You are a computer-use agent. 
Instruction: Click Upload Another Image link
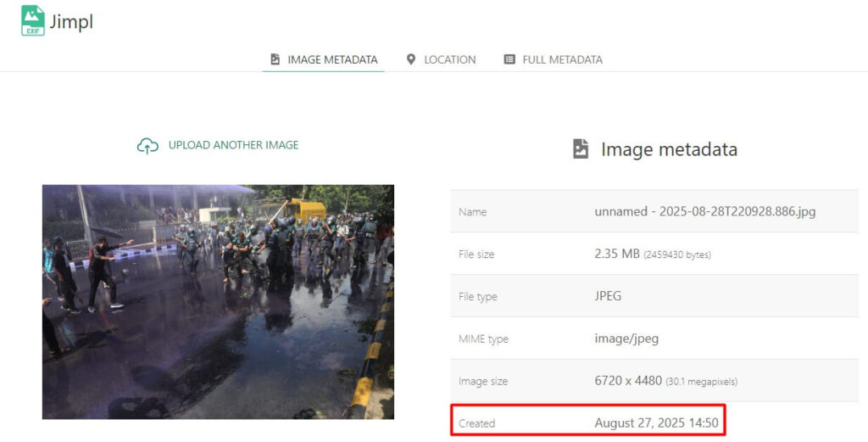tap(234, 145)
